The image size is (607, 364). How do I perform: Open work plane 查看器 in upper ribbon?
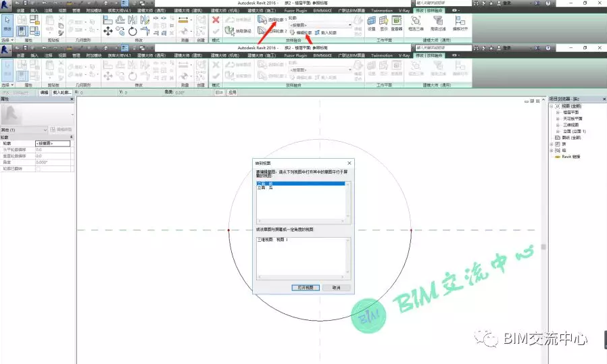397,23
